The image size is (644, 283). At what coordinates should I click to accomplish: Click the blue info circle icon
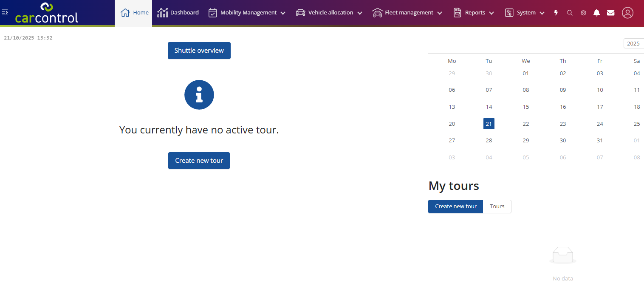[199, 95]
